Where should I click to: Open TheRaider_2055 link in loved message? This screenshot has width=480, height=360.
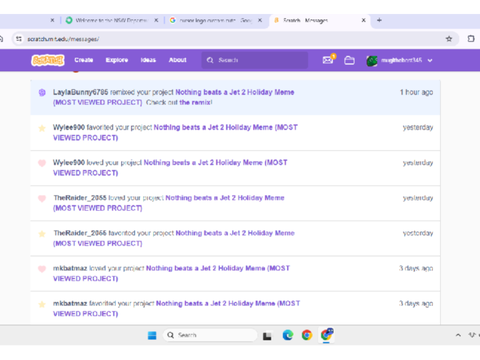80,198
